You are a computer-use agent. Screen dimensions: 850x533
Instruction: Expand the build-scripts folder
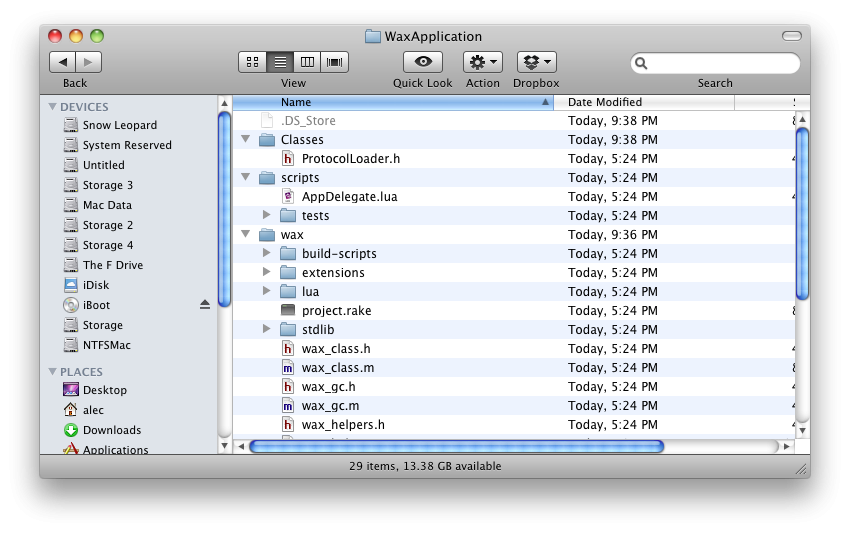[x=266, y=253]
